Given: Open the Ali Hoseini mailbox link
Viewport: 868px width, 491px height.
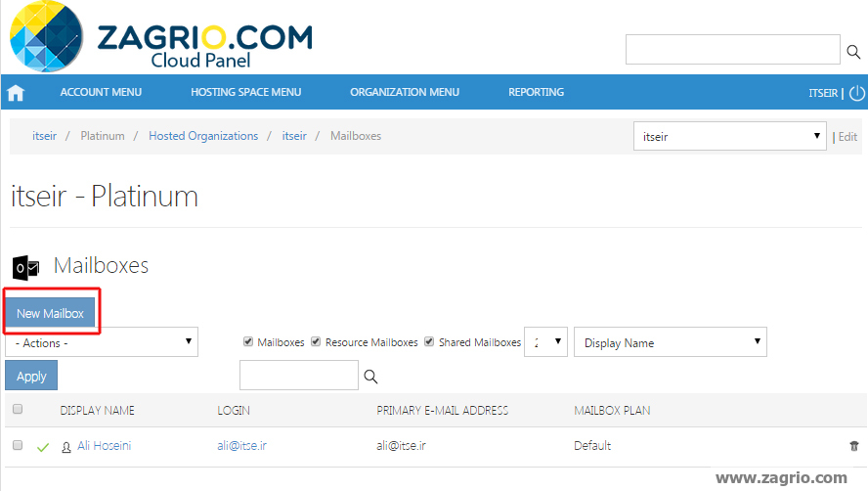Looking at the screenshot, I should coord(104,446).
